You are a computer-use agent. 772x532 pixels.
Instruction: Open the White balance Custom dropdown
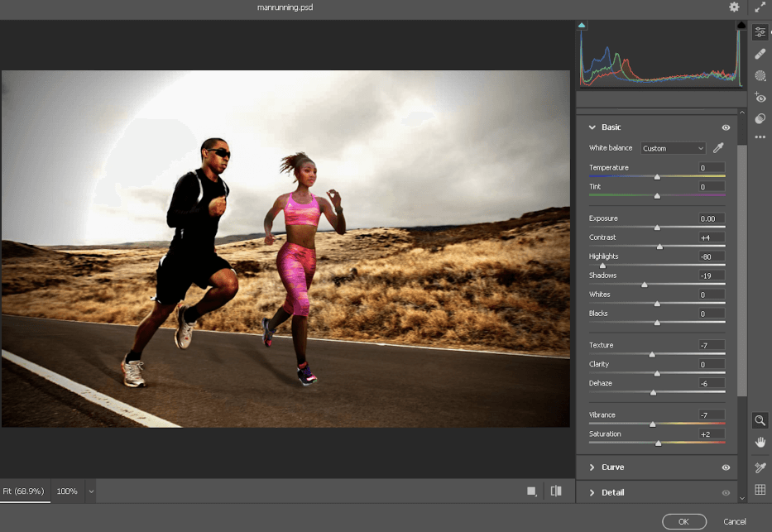(673, 148)
